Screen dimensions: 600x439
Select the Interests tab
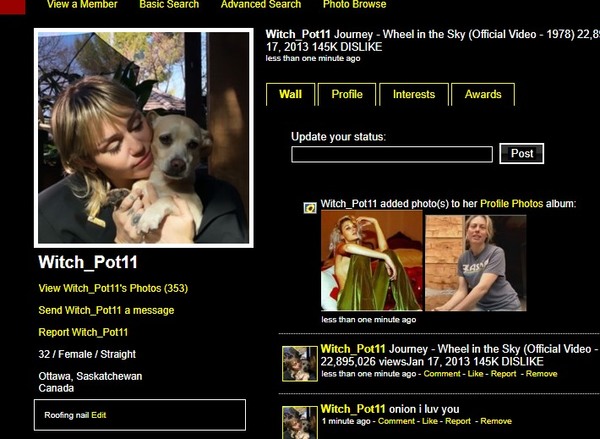(413, 95)
